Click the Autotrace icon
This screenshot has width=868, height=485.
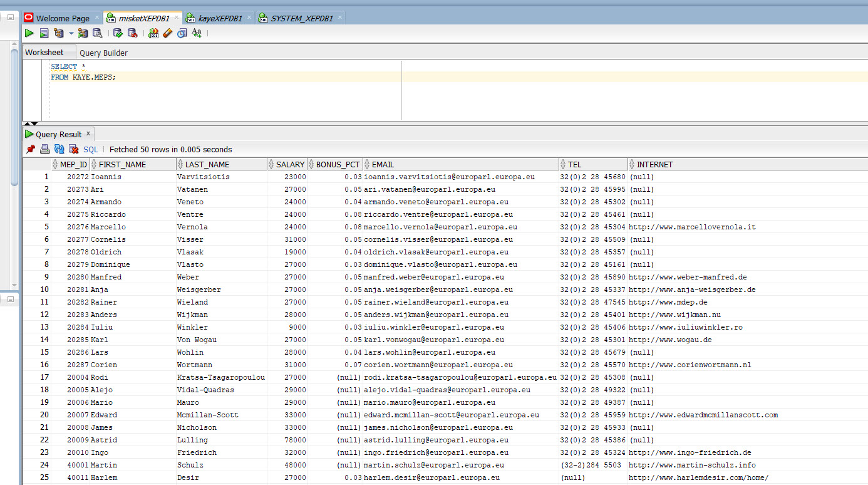[x=83, y=33]
